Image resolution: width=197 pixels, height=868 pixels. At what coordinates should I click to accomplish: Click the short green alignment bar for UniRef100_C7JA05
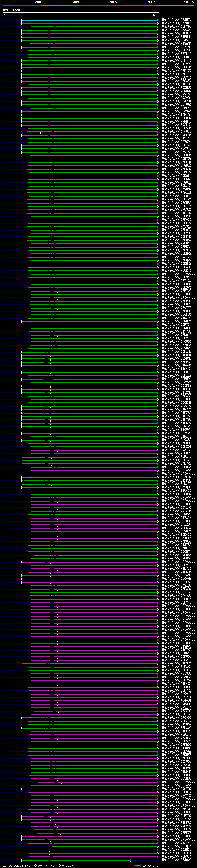click(76, 860)
